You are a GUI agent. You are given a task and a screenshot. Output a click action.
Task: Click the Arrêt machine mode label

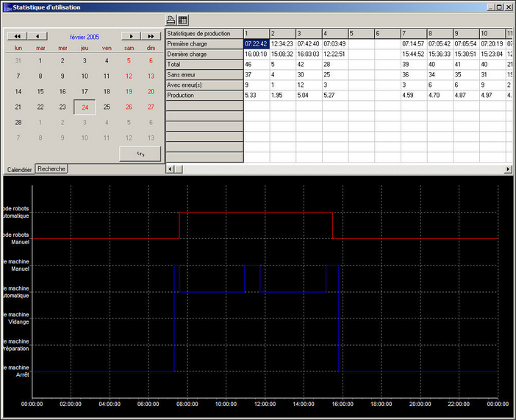tap(16, 371)
